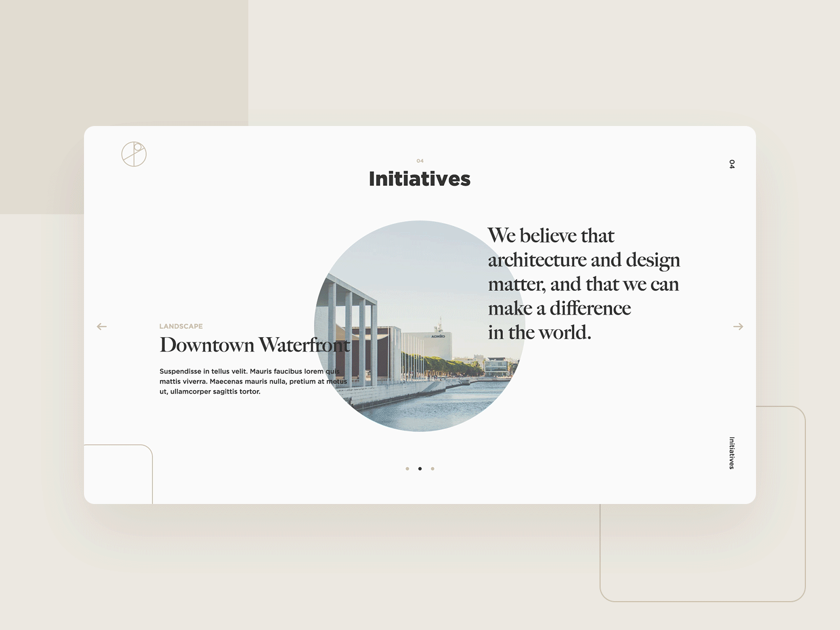Screen dimensions: 840x630
Task: Toggle the rightmost slide indicator dot
Action: (x=432, y=467)
